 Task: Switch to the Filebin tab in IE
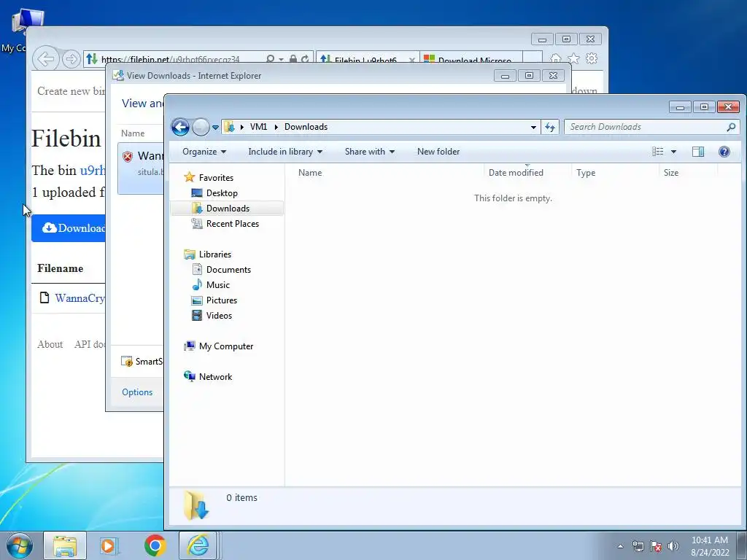(365, 60)
